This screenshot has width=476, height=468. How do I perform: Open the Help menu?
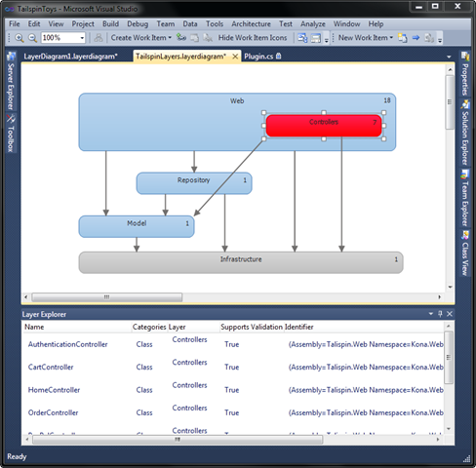[376, 23]
